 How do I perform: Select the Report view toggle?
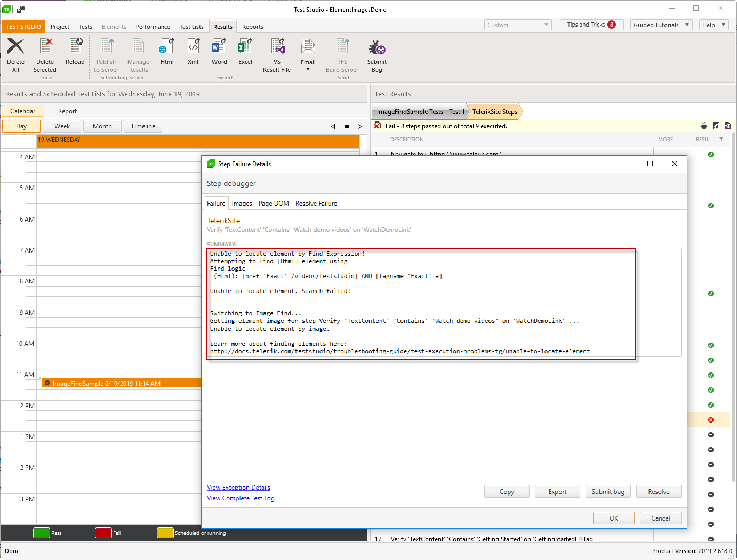68,111
